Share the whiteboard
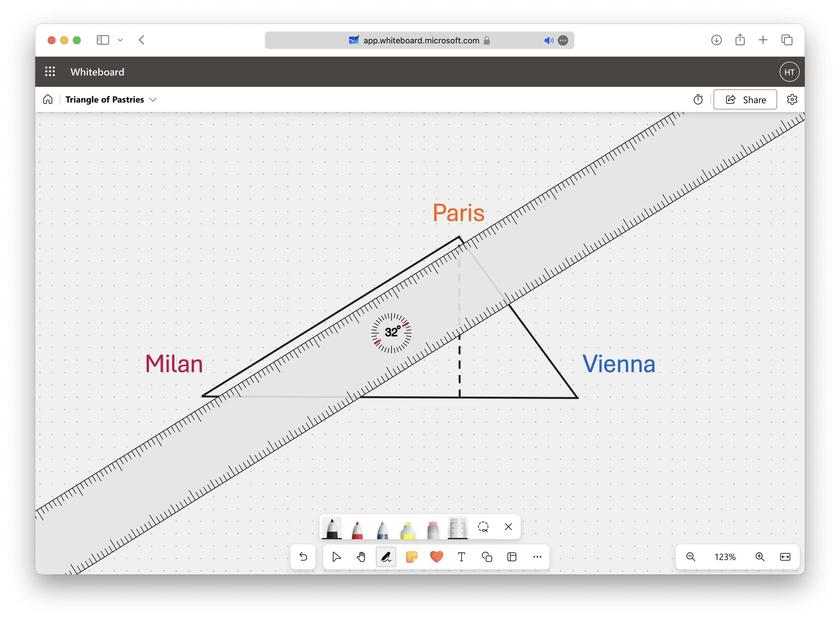 (745, 99)
